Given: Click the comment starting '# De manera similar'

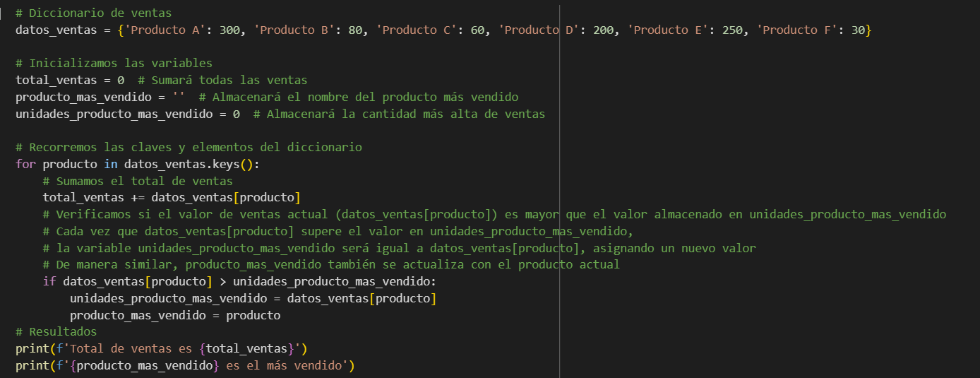Looking at the screenshot, I should tap(331, 265).
